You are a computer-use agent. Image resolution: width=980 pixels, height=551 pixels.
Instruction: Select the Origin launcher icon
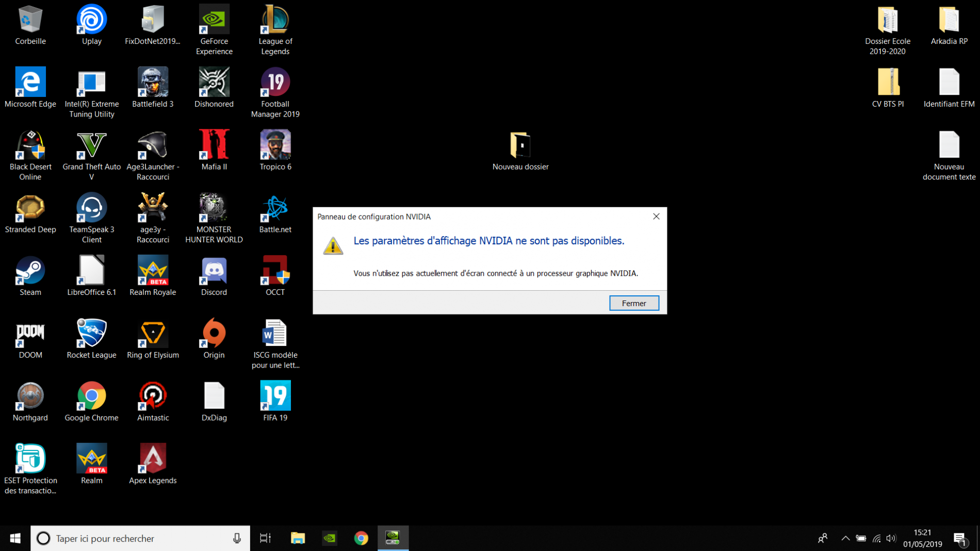[x=214, y=339]
